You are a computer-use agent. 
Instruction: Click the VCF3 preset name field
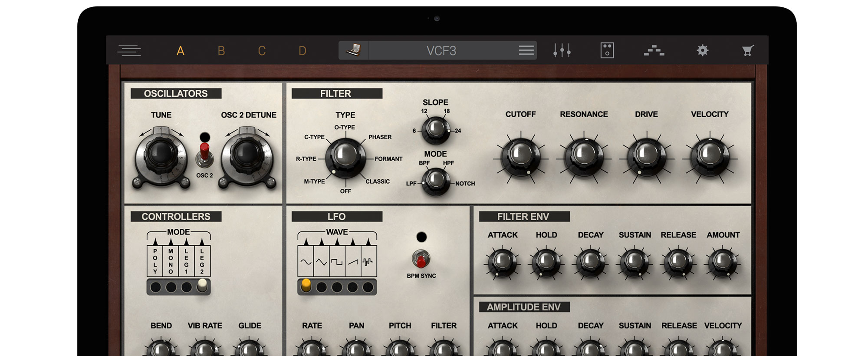[x=441, y=51]
